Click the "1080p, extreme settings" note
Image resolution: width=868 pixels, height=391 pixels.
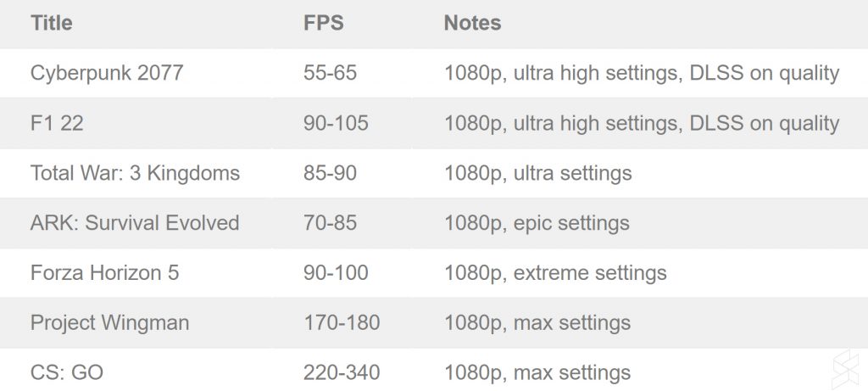click(555, 273)
